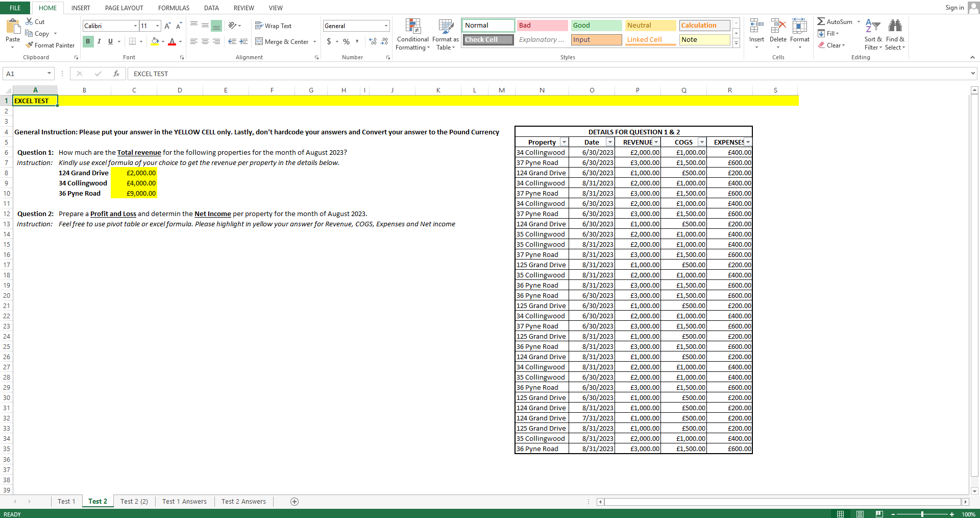Click the Insert Function fx icon

[116, 74]
